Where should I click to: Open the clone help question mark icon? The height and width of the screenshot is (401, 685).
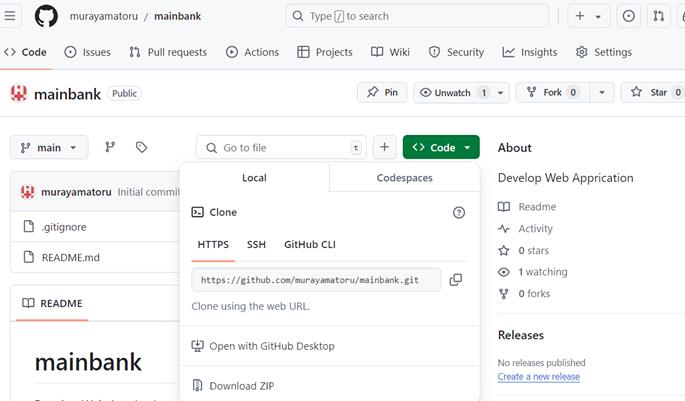coord(459,213)
